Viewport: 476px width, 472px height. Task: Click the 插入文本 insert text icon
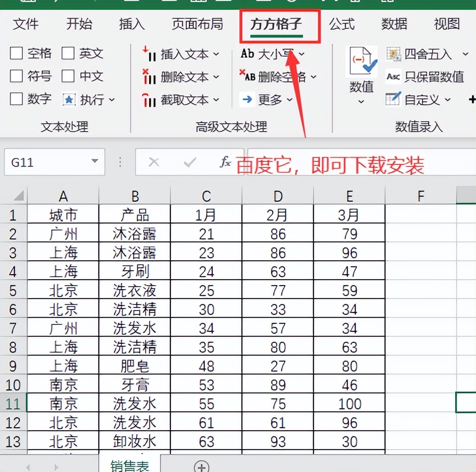click(x=149, y=53)
